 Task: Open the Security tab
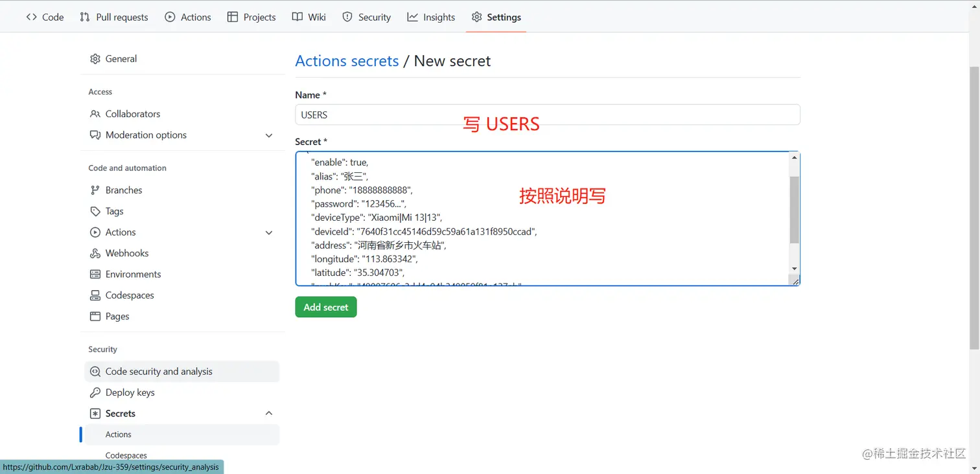coord(367,17)
